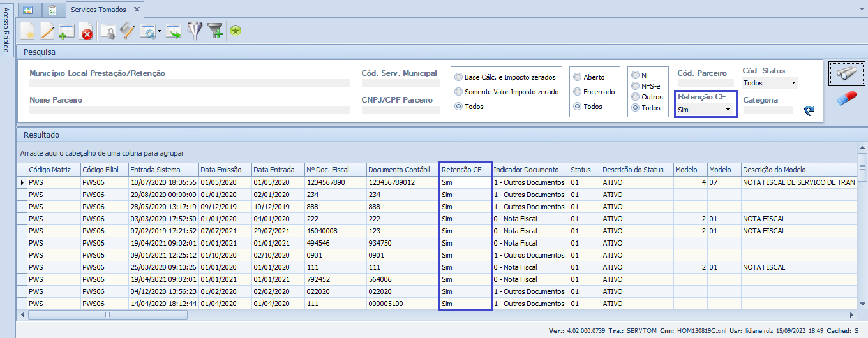Click the binoculars search button
This screenshot has width=868, height=338.
click(846, 73)
